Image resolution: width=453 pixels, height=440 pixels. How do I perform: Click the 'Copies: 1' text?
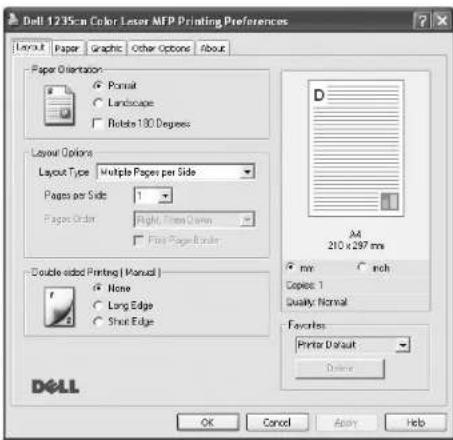point(304,285)
